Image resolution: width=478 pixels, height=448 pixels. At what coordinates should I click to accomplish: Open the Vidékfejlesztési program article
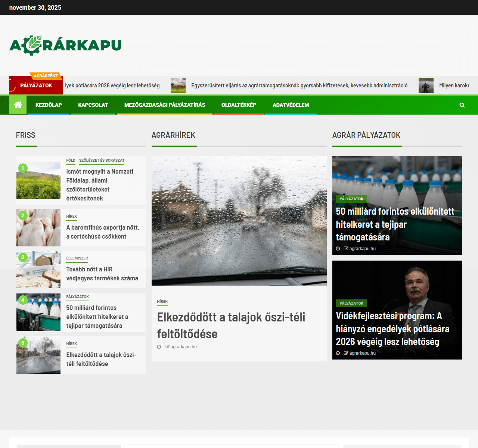pos(392,329)
